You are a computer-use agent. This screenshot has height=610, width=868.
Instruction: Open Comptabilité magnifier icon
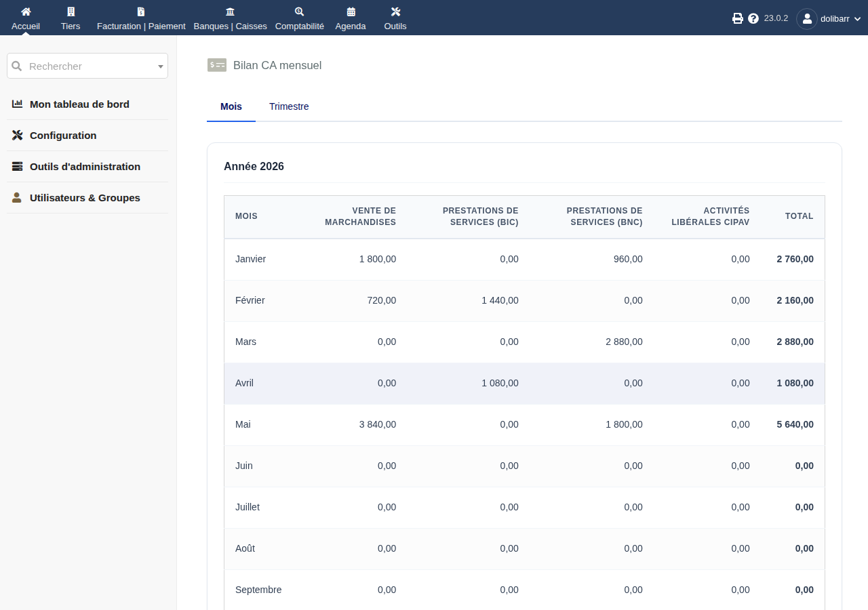(x=300, y=12)
